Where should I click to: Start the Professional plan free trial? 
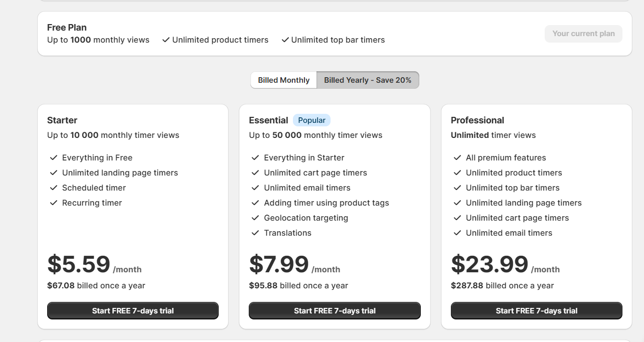pyautogui.click(x=537, y=311)
